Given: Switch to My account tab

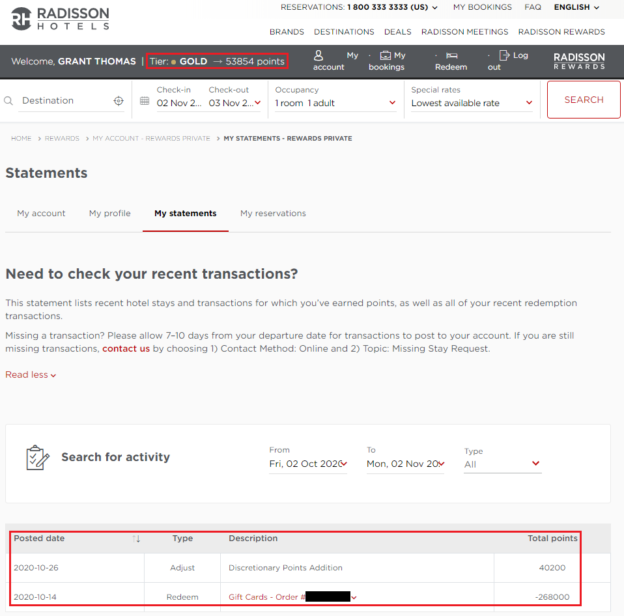Looking at the screenshot, I should coord(41,214).
